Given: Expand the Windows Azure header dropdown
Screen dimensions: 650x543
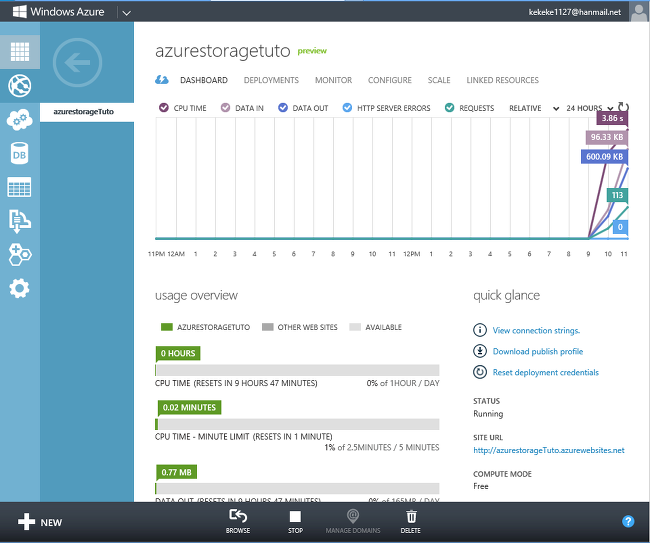Looking at the screenshot, I should [x=126, y=13].
